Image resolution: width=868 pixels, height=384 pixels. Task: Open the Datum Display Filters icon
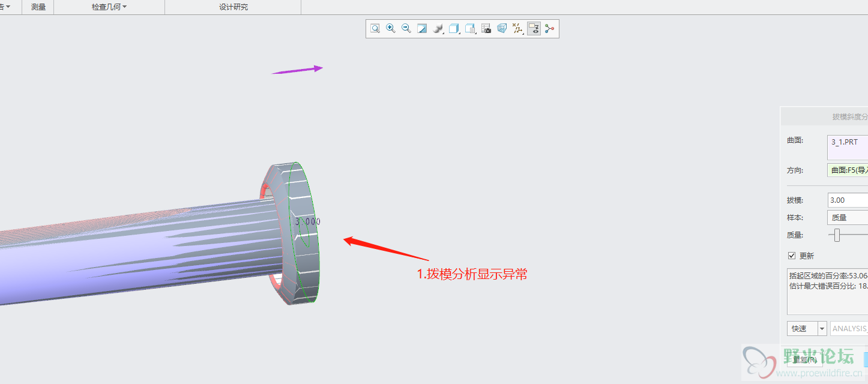517,28
